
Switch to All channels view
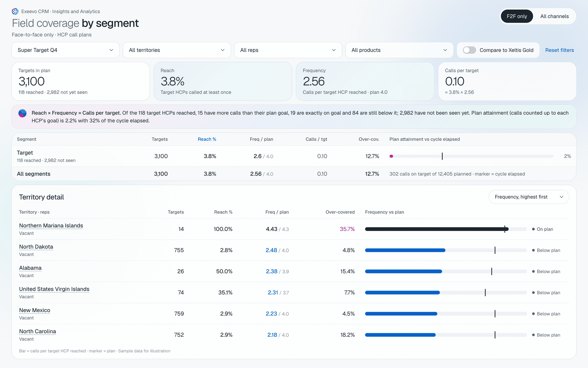[554, 16]
